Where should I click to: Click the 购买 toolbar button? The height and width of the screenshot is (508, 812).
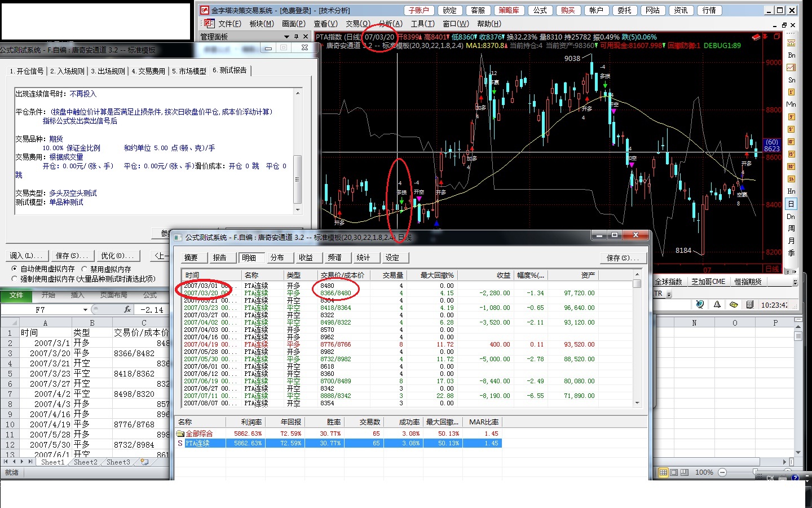[568, 10]
